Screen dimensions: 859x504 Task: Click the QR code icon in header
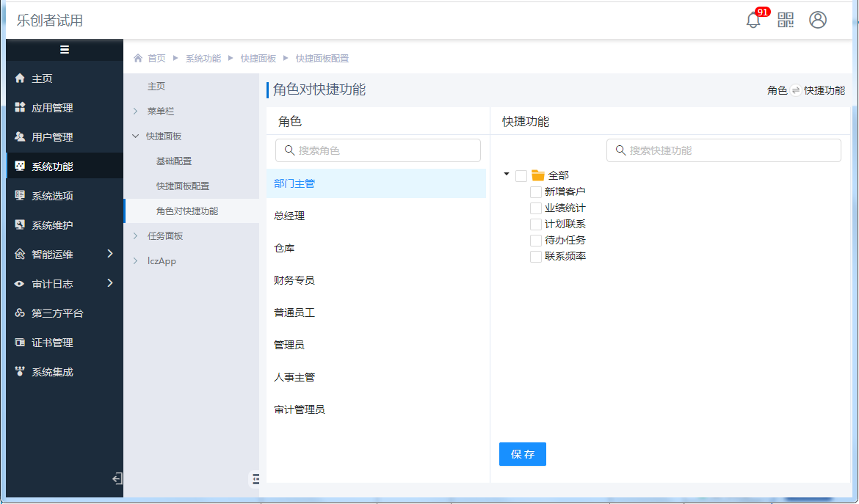pyautogui.click(x=786, y=20)
